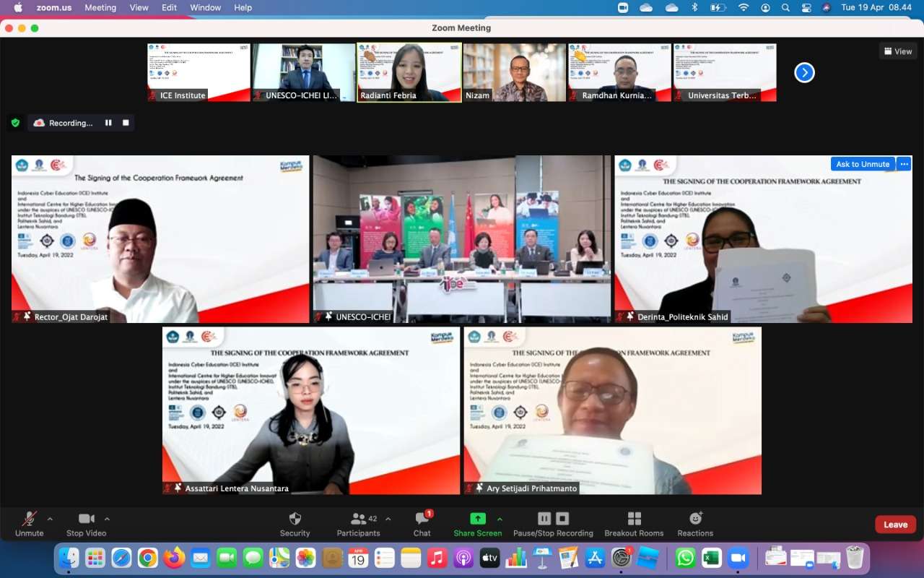Expand options arrow next to Participants
924x578 pixels.
(388, 519)
